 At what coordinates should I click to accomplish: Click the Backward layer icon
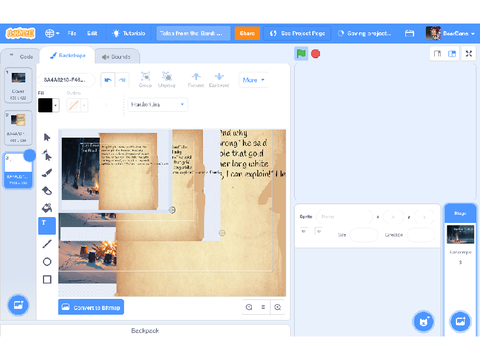(219, 80)
